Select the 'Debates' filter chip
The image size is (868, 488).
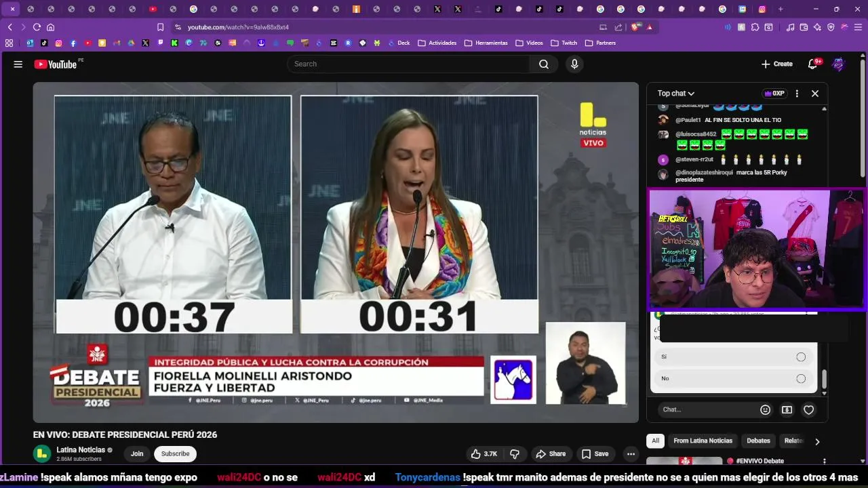758,441
